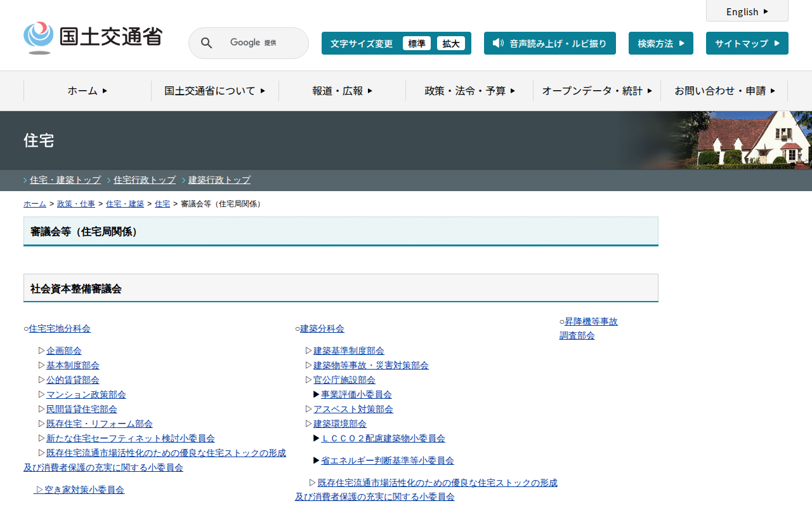This screenshot has height=508, width=812.
Task: Go to 住宅行政トップ in the sub navigation
Action: tap(145, 180)
